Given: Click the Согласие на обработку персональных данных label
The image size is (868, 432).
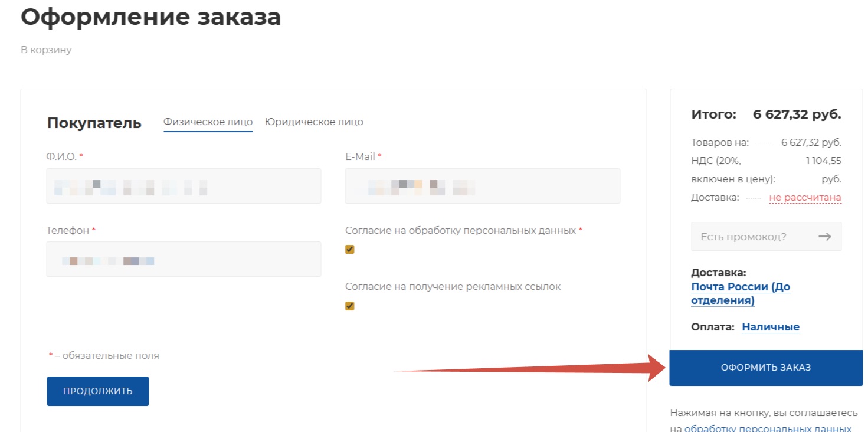Looking at the screenshot, I should pyautogui.click(x=460, y=231).
